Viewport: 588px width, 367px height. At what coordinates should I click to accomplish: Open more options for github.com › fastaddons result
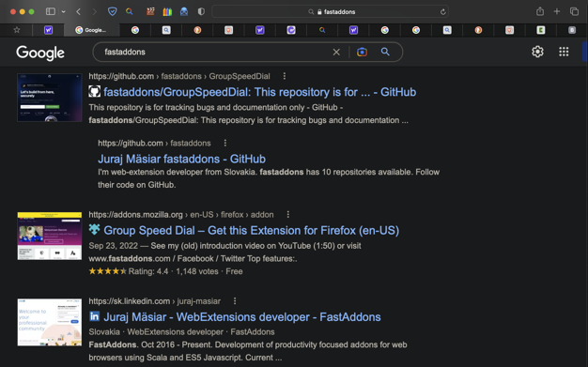225,143
